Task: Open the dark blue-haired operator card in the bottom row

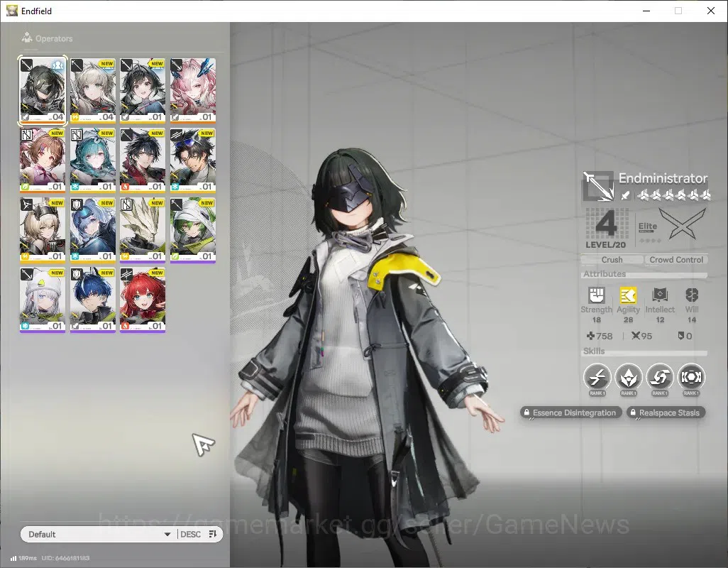Action: (93, 300)
